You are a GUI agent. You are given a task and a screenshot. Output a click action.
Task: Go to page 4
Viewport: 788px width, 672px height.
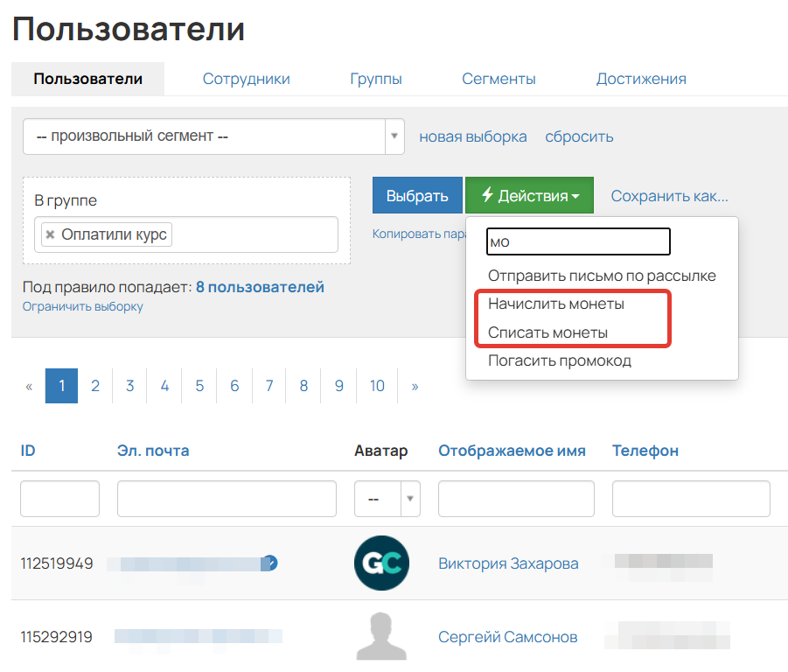[164, 386]
